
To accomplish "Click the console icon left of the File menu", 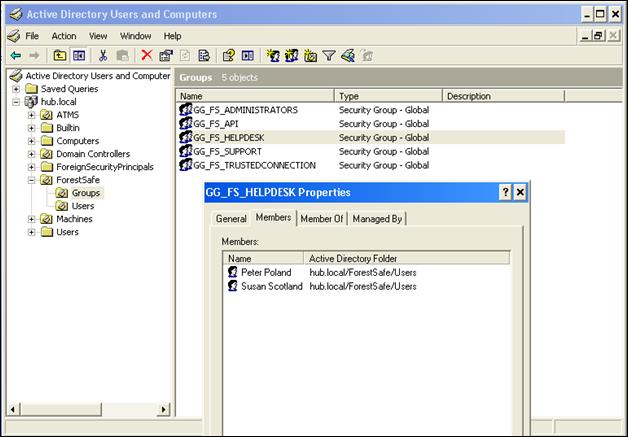I will (x=14, y=36).
